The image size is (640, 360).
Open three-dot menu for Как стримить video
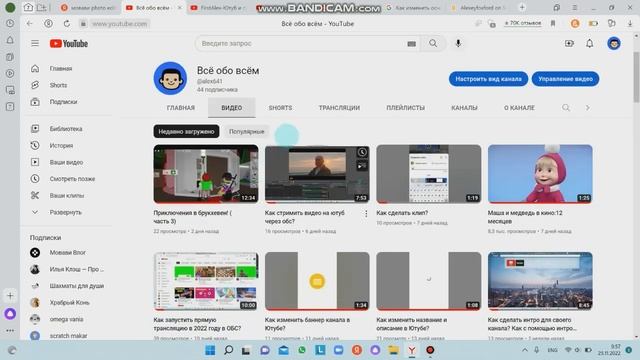tap(366, 213)
